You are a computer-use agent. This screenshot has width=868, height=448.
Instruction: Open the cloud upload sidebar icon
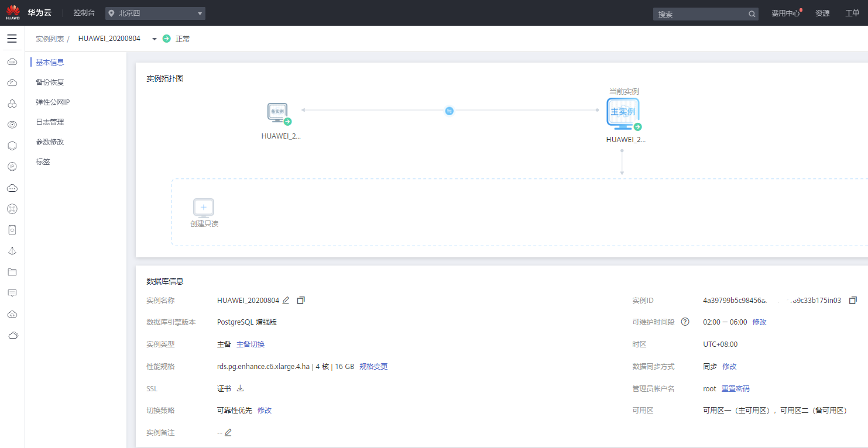click(x=12, y=314)
